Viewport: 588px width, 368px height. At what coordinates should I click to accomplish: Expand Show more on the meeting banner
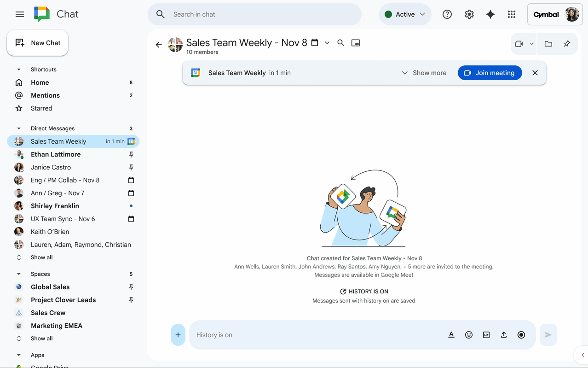point(424,72)
